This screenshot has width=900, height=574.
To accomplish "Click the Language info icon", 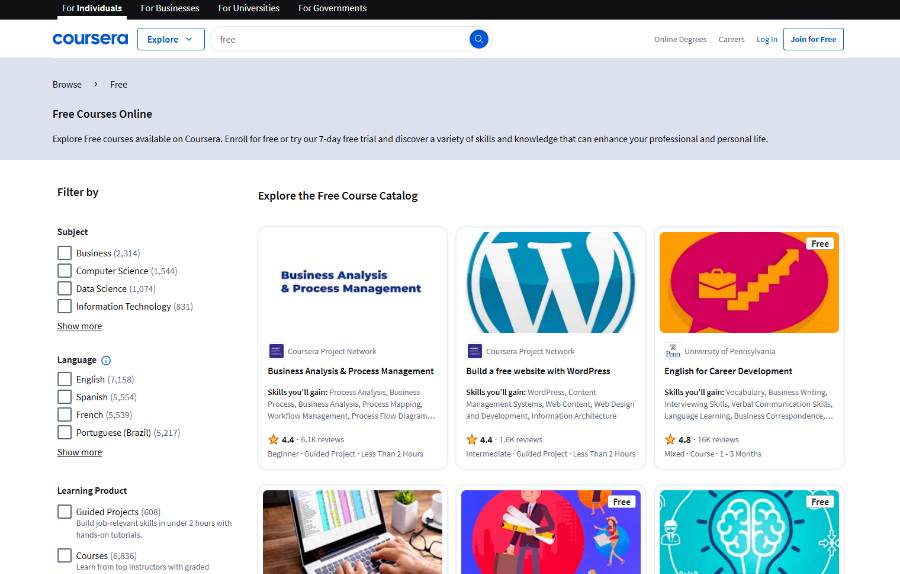I will coord(106,360).
